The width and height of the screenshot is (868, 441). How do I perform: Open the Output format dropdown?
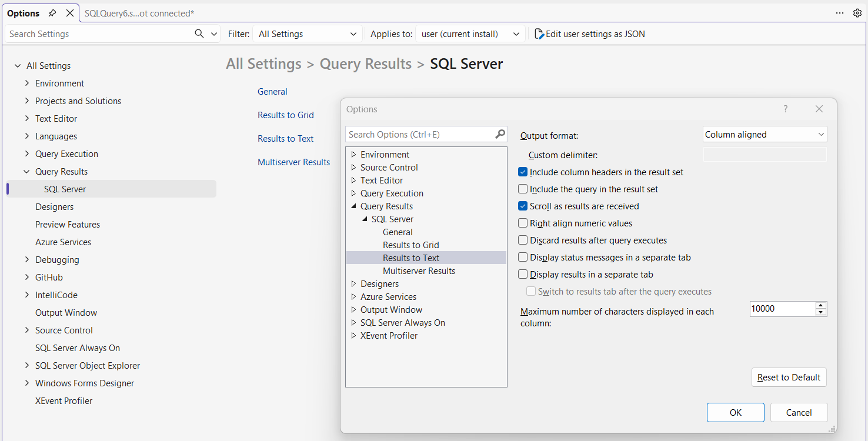764,135
